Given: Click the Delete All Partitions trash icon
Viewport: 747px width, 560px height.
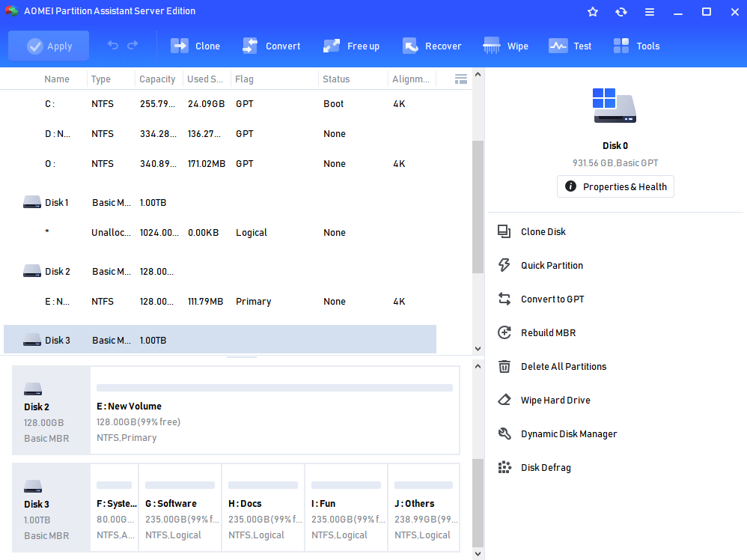Looking at the screenshot, I should [x=504, y=366].
